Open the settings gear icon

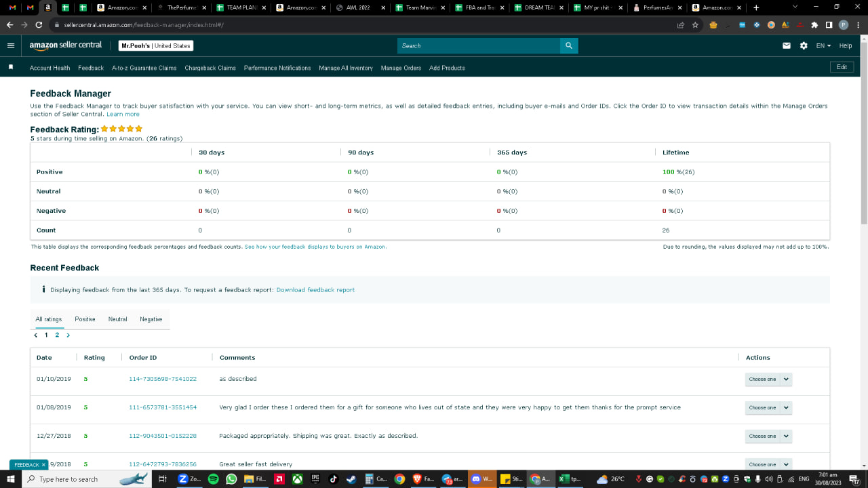(x=804, y=45)
